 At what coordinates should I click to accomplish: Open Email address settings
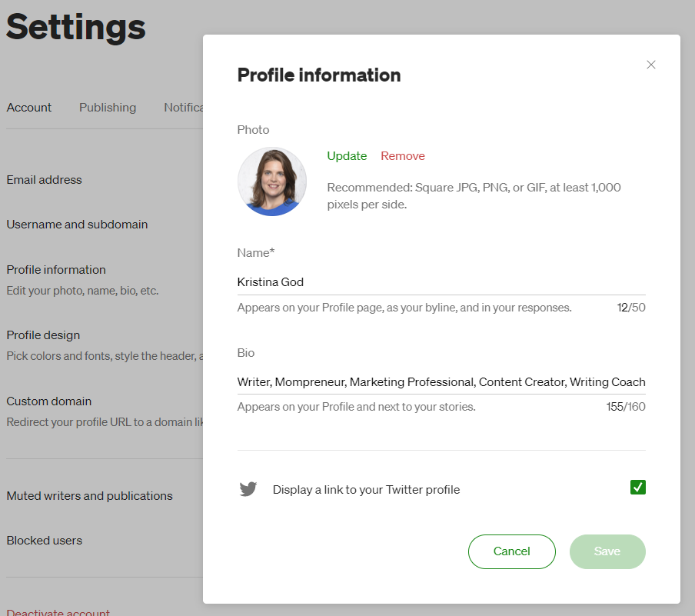pos(45,180)
